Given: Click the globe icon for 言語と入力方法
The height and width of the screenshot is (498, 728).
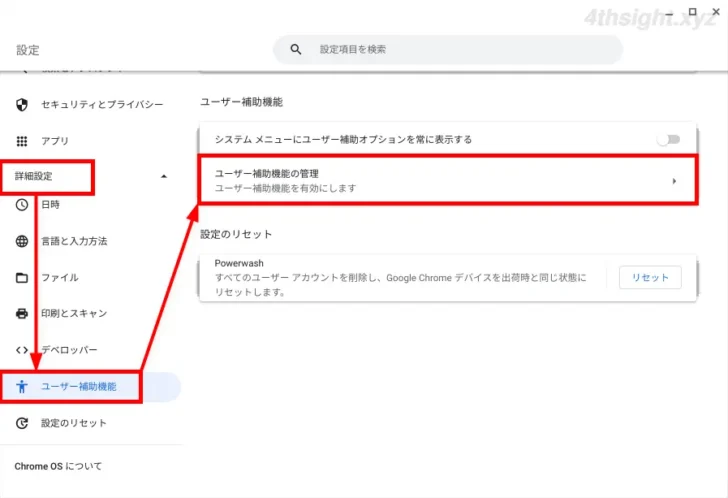Looking at the screenshot, I should click(22, 241).
